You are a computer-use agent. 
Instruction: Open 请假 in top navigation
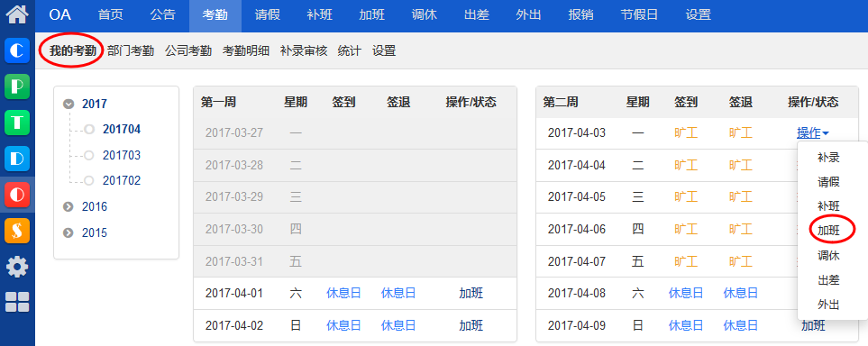(268, 15)
